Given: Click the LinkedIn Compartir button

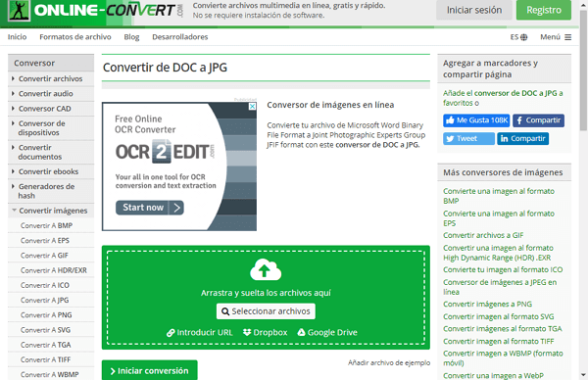Looking at the screenshot, I should tap(522, 139).
